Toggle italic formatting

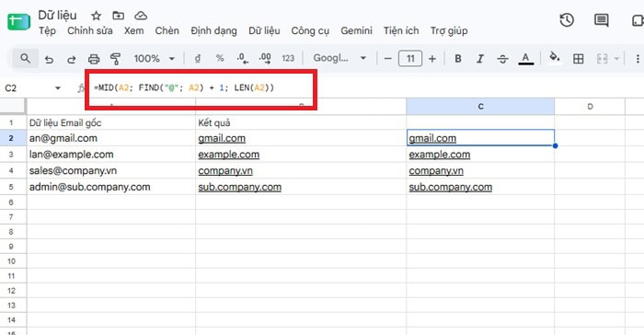[479, 59]
